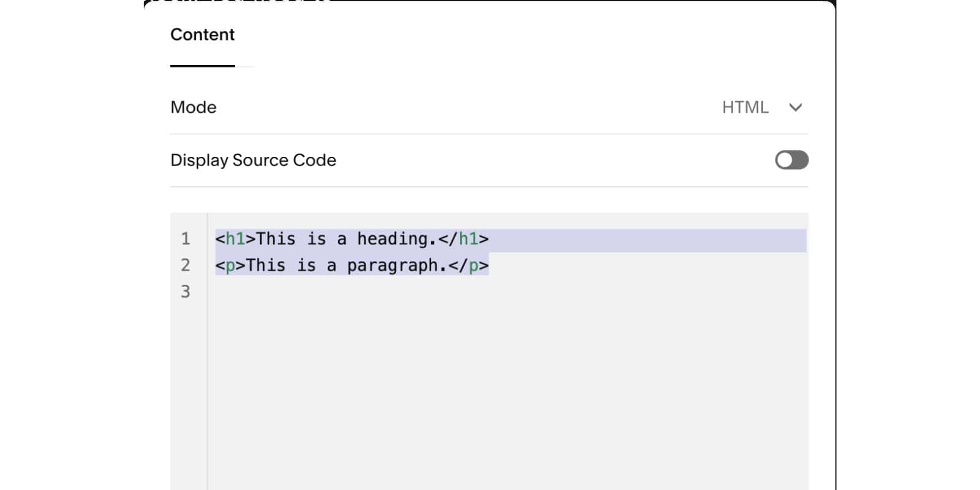The image size is (980, 490).
Task: Click line number 1 in gutter
Action: click(x=186, y=239)
